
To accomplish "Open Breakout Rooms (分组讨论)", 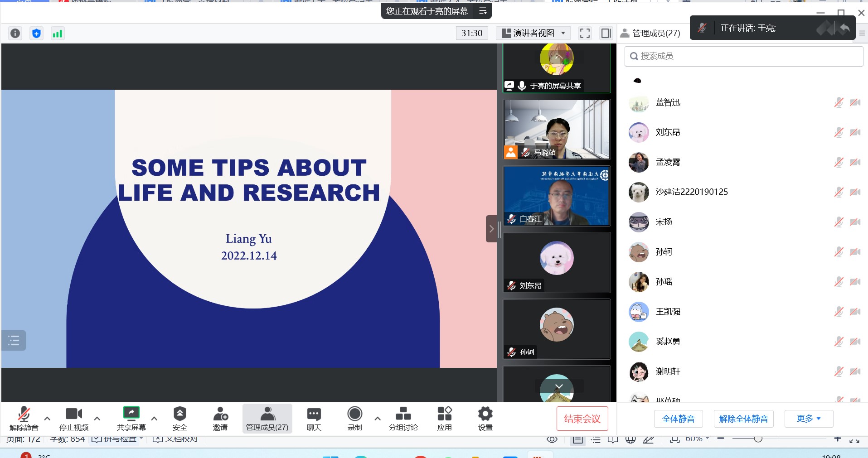I will coord(403,418).
